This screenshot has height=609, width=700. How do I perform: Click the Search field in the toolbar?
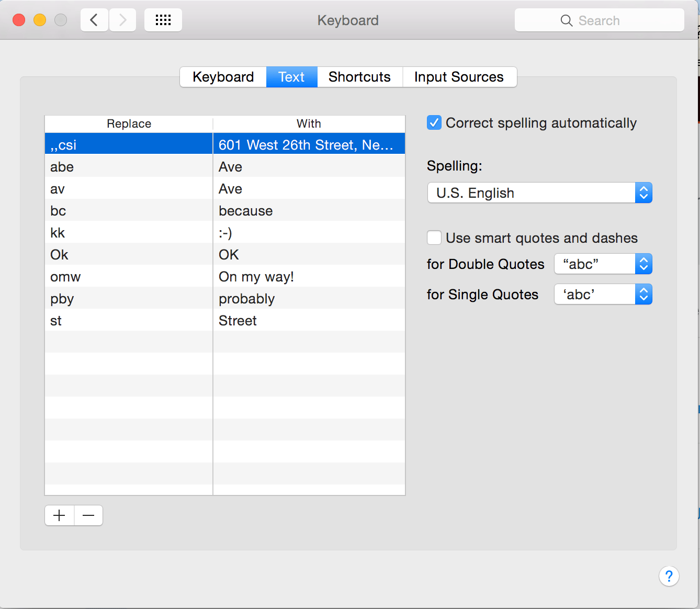pos(600,20)
